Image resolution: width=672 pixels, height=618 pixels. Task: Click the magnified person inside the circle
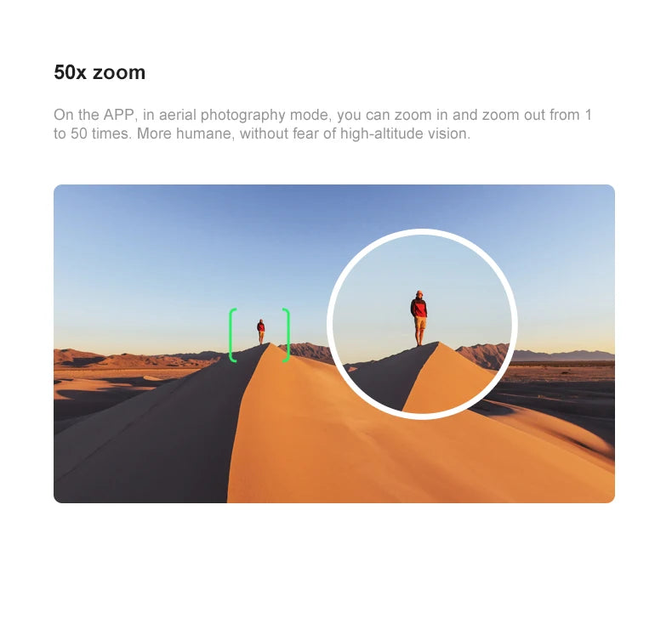pyautogui.click(x=419, y=318)
